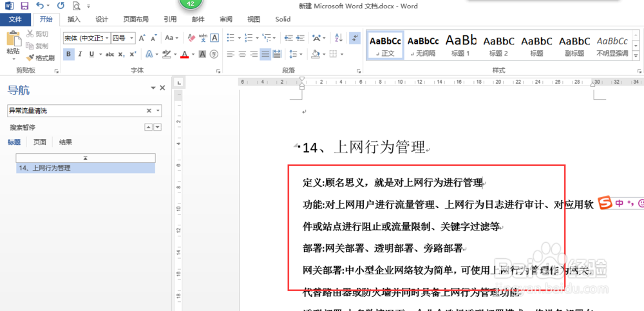Clear all formatting with the eraser icon

coord(191,38)
